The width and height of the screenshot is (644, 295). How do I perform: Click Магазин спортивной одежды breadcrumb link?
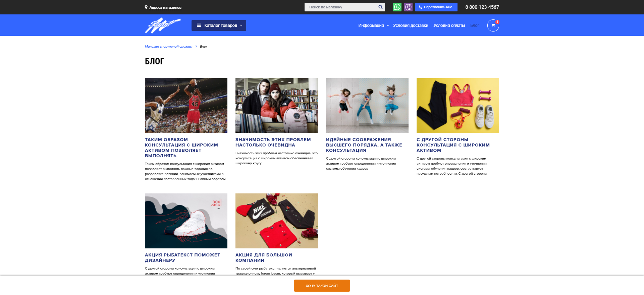coord(168,47)
